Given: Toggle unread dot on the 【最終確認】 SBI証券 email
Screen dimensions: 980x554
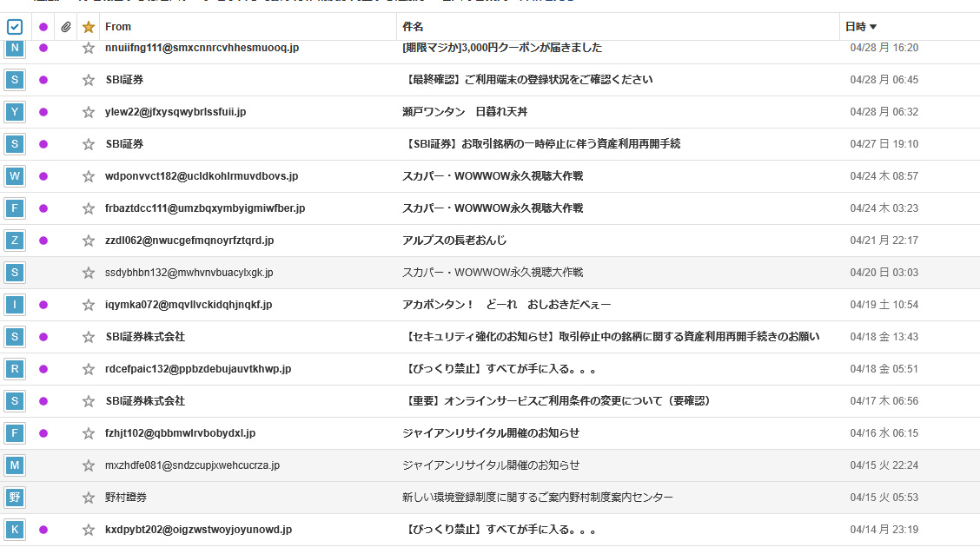Looking at the screenshot, I should click(43, 80).
